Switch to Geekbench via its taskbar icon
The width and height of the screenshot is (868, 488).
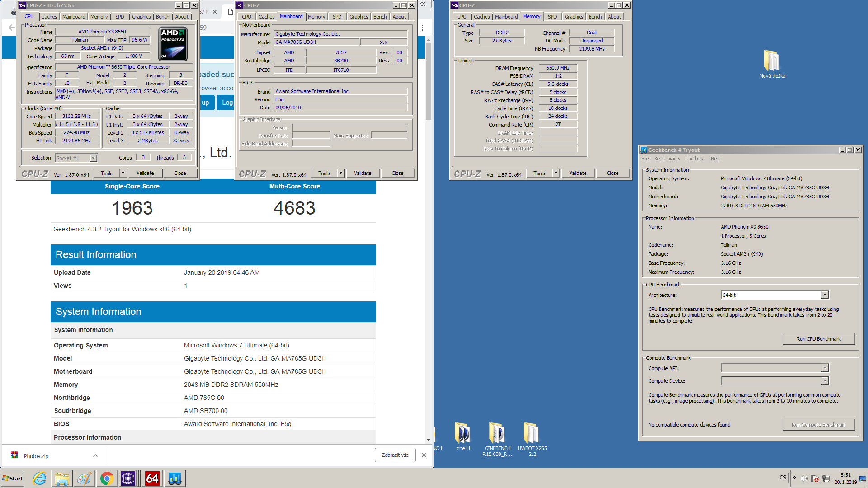point(175,479)
